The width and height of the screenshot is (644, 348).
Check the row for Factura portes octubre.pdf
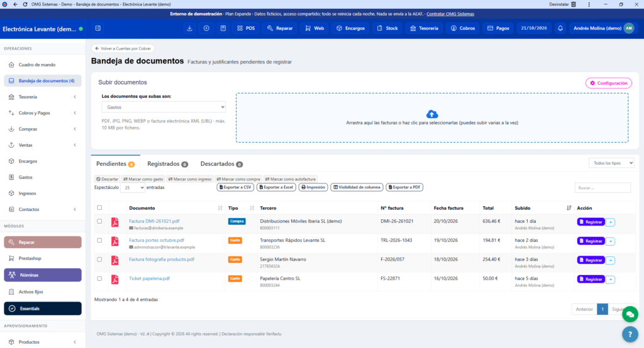99,240
